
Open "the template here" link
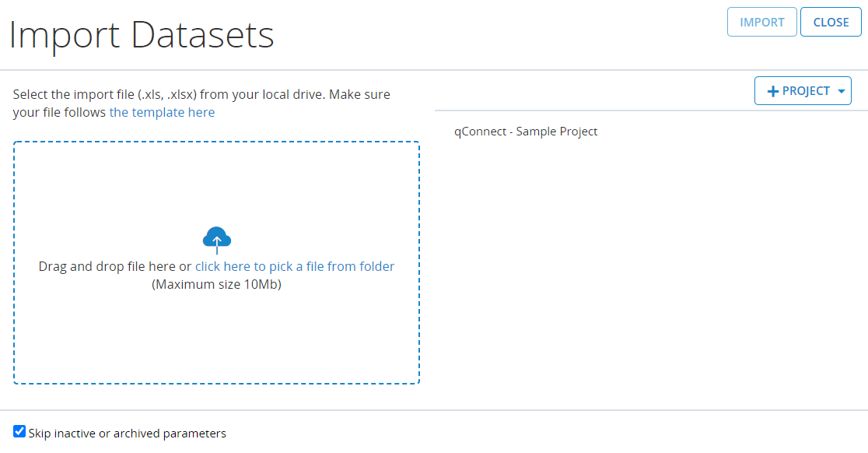coord(162,112)
